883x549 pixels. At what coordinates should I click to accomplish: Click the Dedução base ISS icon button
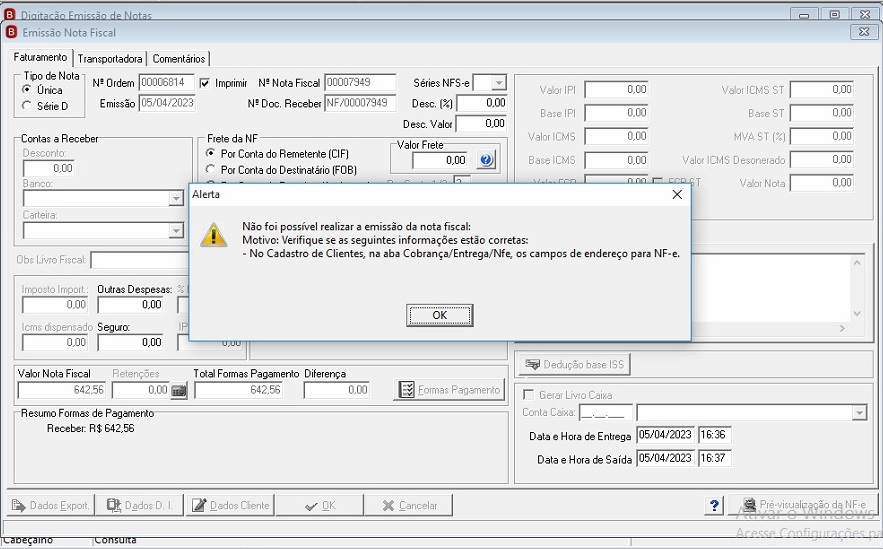coord(574,364)
